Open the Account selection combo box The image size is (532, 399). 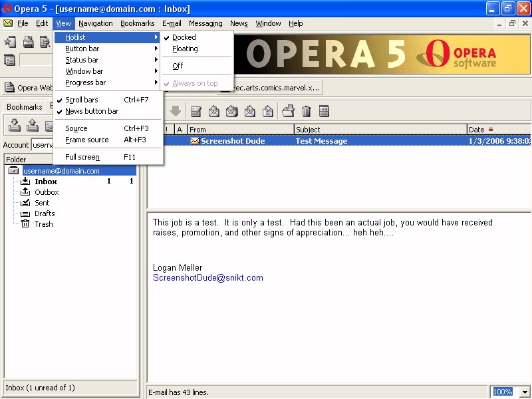[x=43, y=145]
